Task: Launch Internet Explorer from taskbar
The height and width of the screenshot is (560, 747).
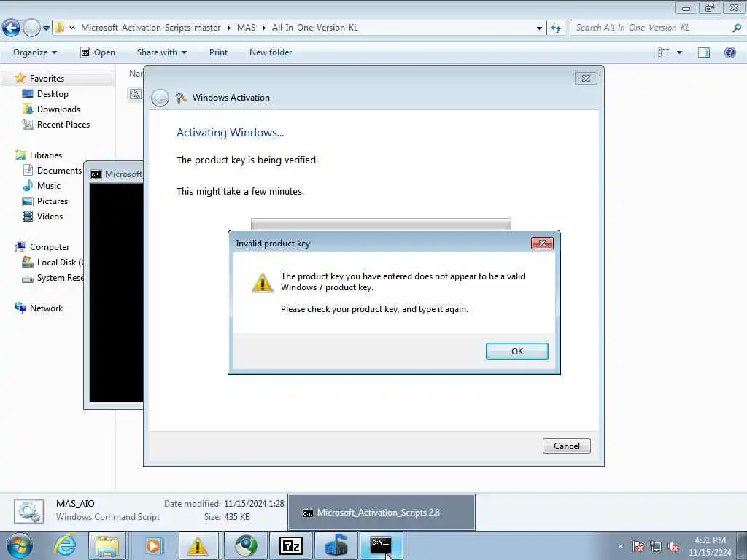Action: click(65, 545)
